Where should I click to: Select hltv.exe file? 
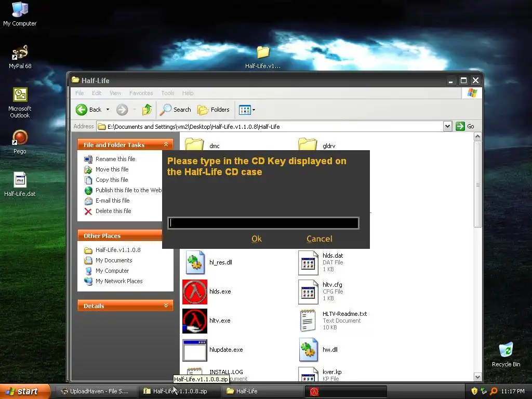[x=207, y=321]
